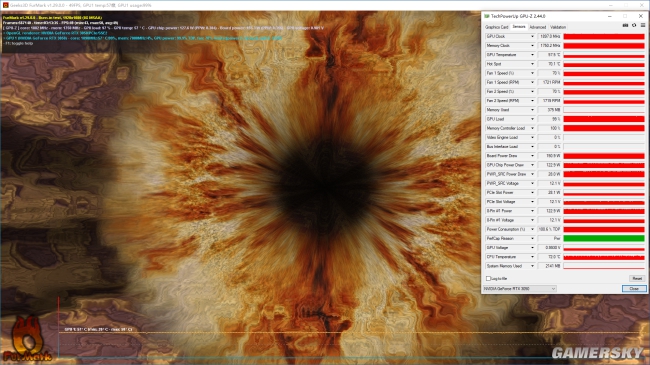Click the Close button in GPU-Z
This screenshot has height=365, width=650.
tap(634, 289)
